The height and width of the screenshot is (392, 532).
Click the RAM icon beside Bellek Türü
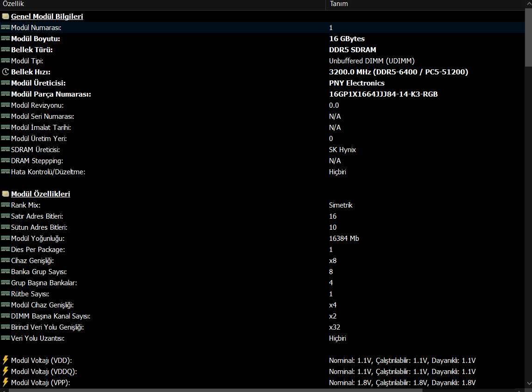tap(6, 49)
